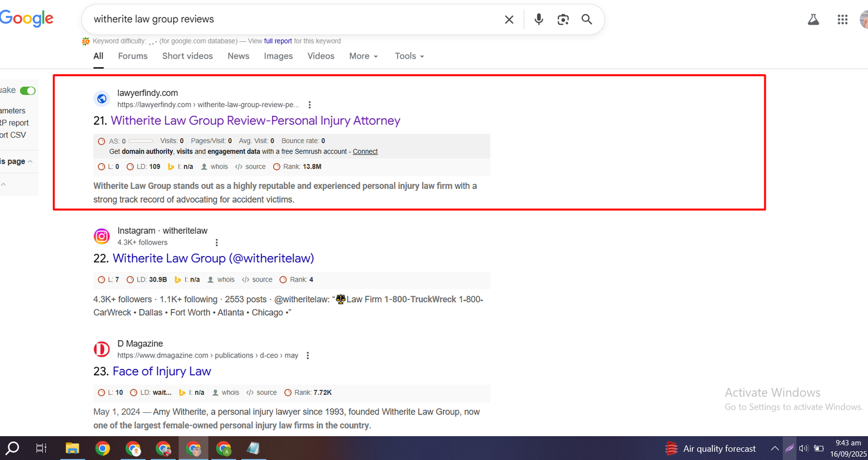This screenshot has height=460, width=868.
Task: Toggle the green SEOquake switch off
Action: (x=28, y=91)
